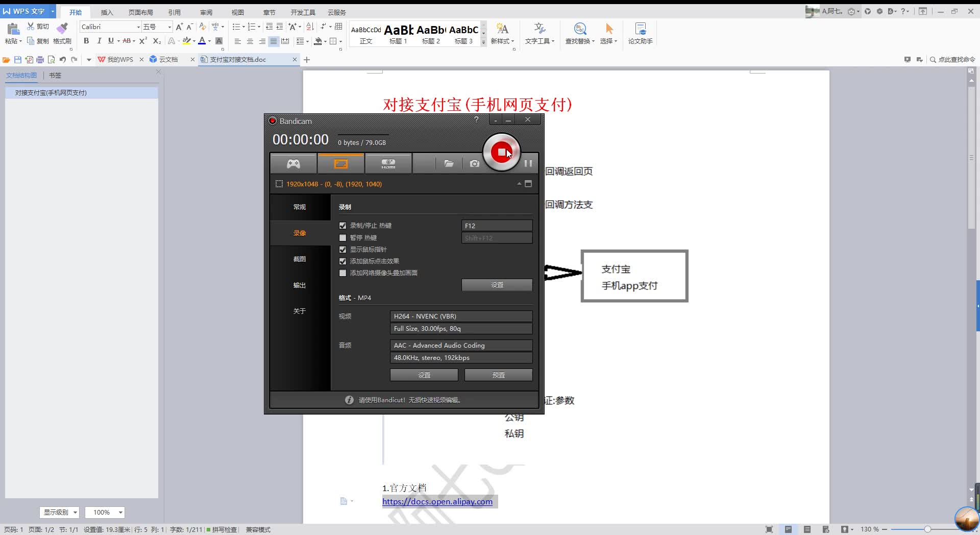The height and width of the screenshot is (535, 980).
Task: Apply superscript in WPS ribbon
Action: click(143, 41)
